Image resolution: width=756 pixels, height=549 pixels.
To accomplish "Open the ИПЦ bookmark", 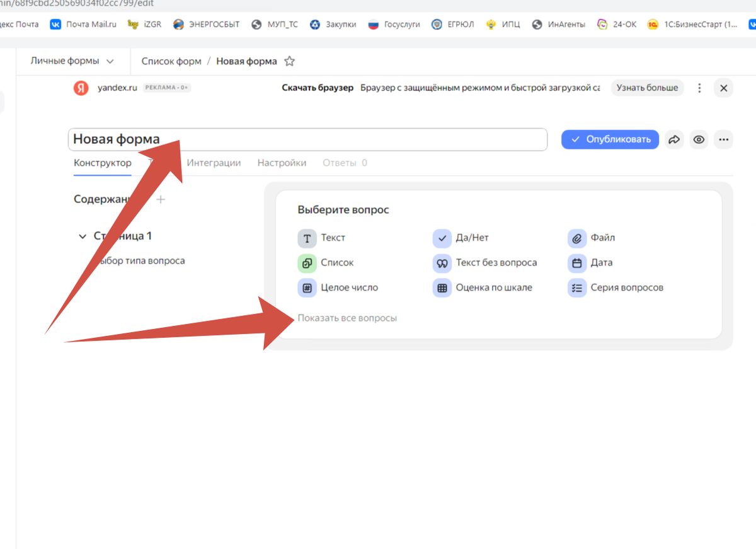I will [x=503, y=25].
